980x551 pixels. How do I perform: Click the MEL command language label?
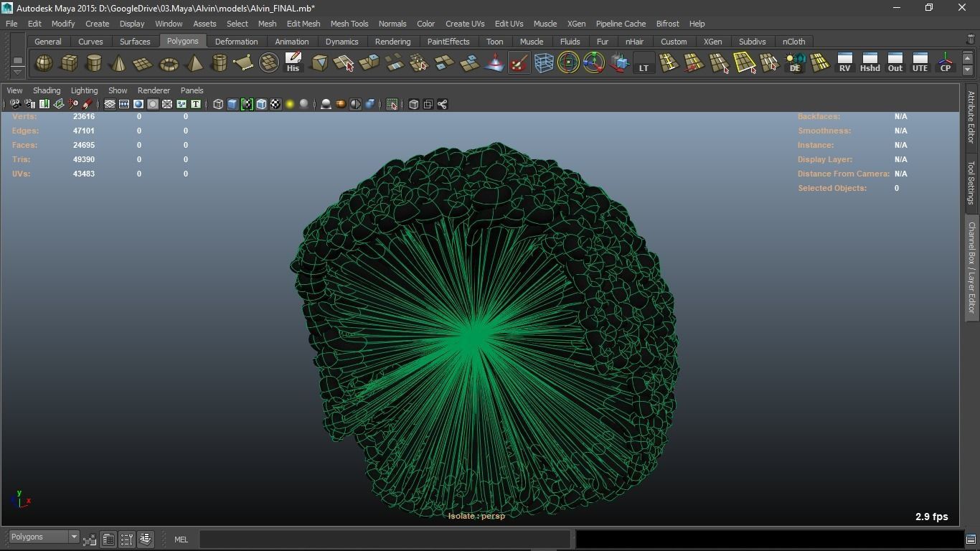(181, 540)
